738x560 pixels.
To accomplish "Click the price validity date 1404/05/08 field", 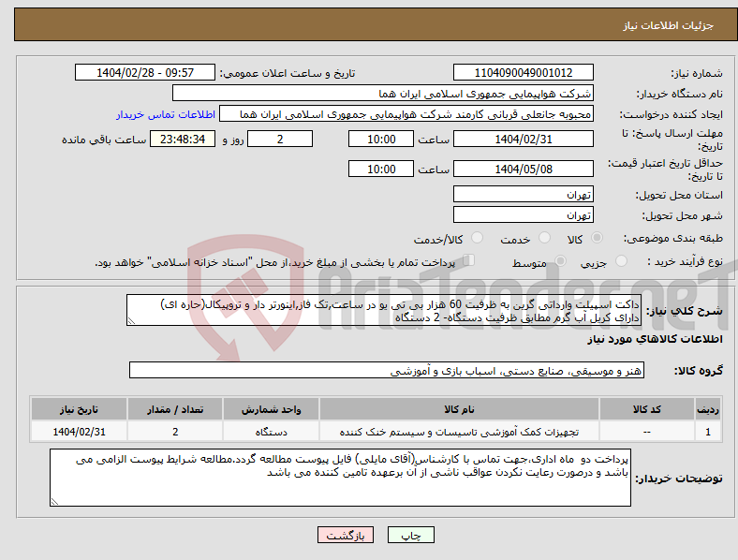I will click(x=524, y=169).
